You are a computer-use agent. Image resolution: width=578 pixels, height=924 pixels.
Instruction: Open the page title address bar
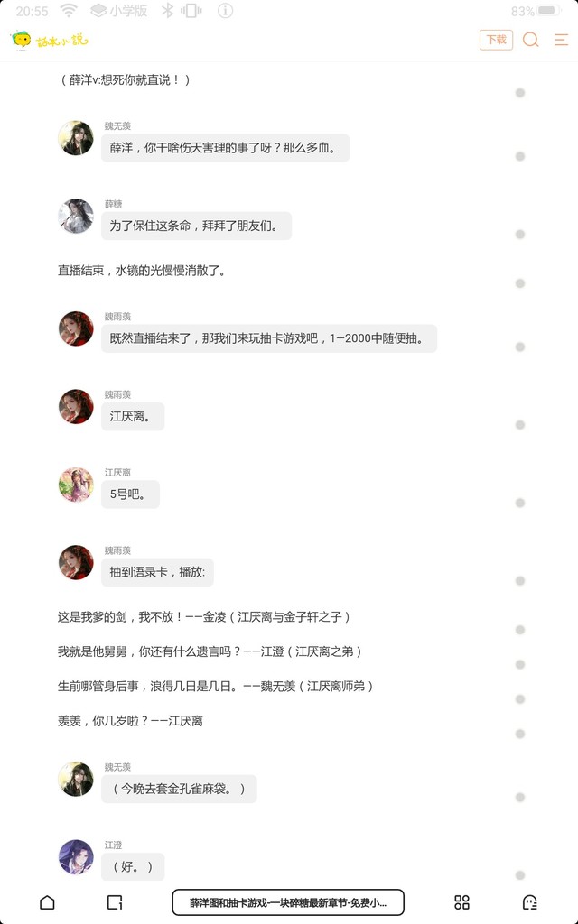click(288, 902)
